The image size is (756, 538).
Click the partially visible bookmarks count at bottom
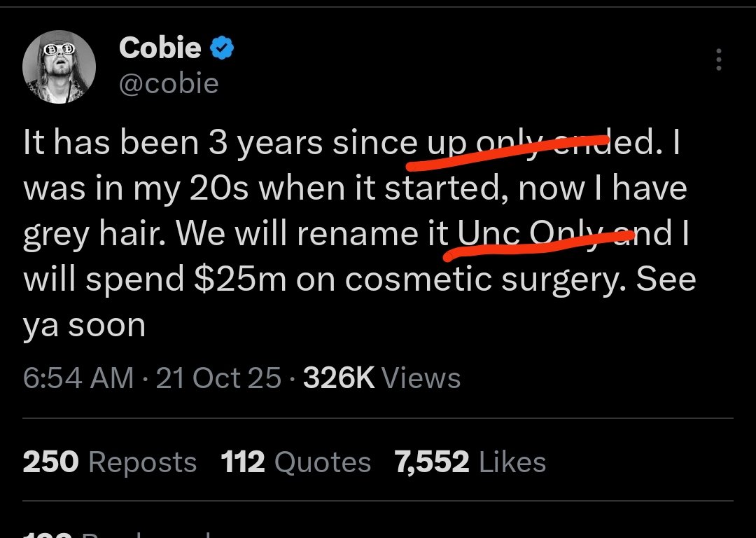coord(105,532)
